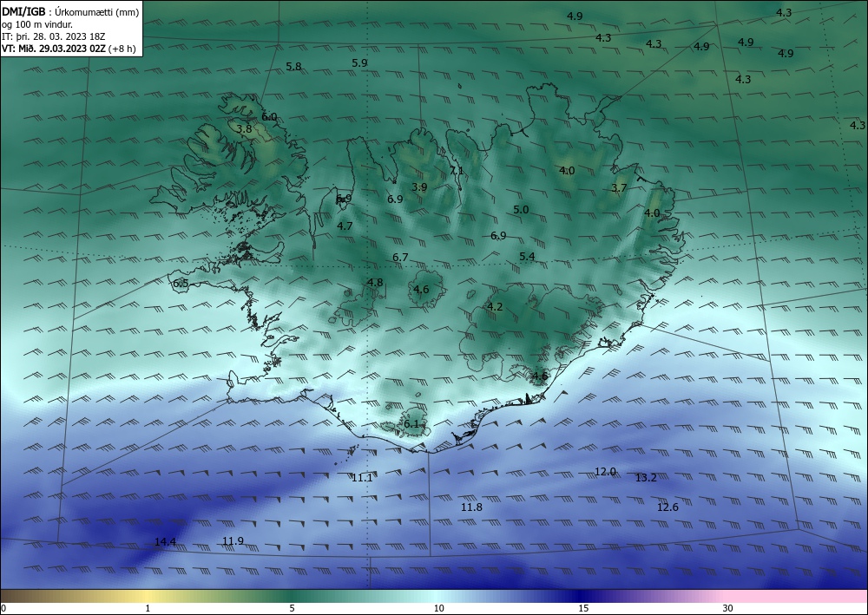Click the 6.7 value in central Iceland
This screenshot has height=615, width=868.
[400, 257]
